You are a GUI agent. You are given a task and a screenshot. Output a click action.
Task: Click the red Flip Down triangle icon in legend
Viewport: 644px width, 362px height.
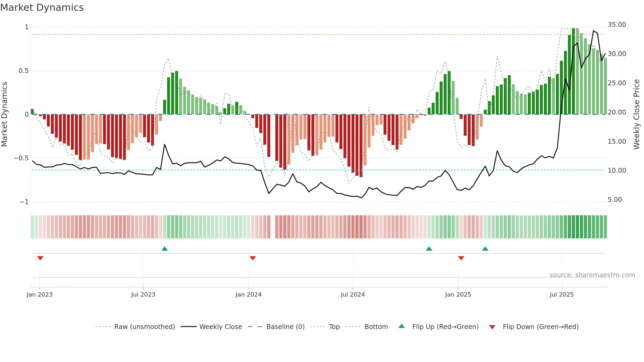point(492,327)
